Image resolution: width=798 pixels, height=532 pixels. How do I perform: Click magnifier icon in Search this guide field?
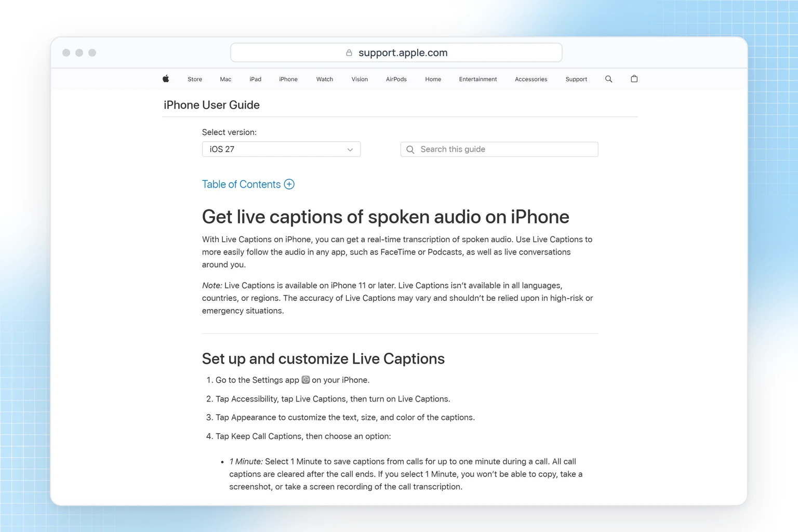click(410, 150)
